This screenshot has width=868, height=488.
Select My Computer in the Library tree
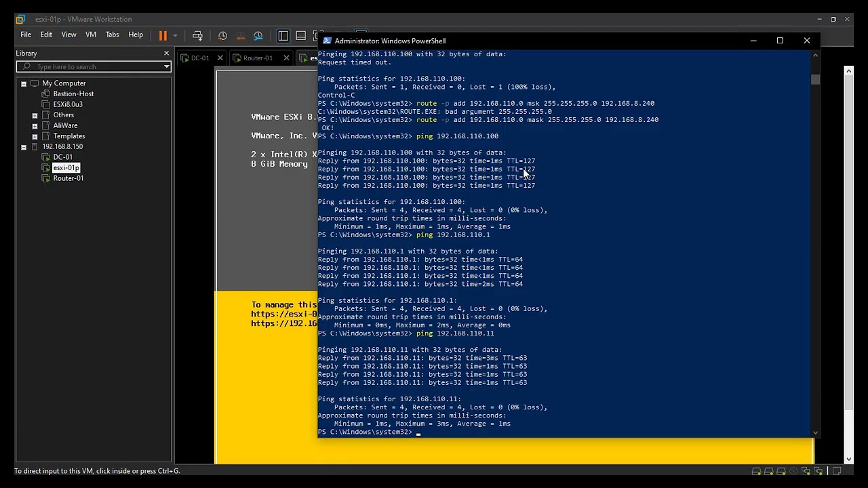(64, 83)
